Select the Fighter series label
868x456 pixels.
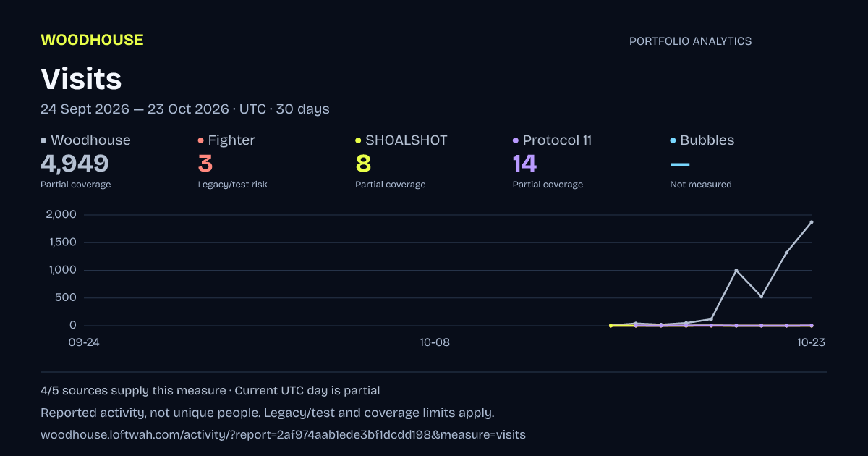pyautogui.click(x=231, y=140)
